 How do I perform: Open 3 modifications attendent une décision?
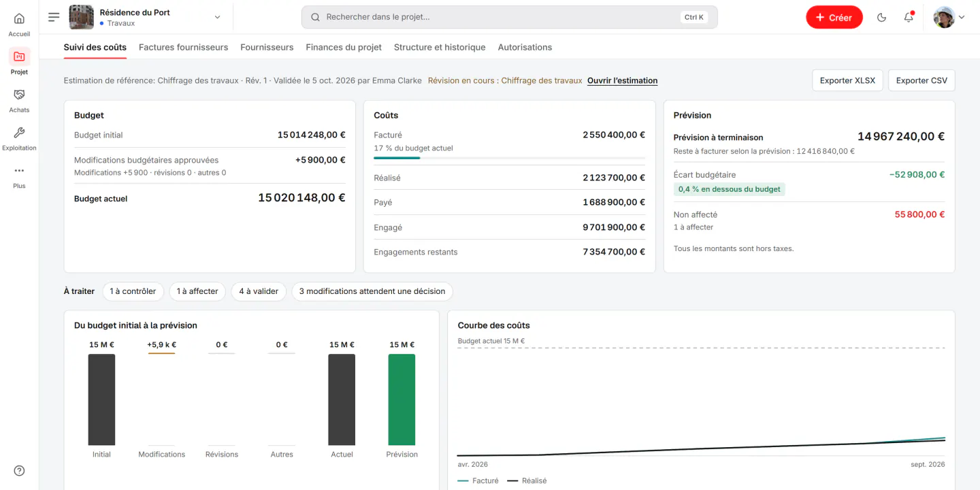[x=372, y=291]
